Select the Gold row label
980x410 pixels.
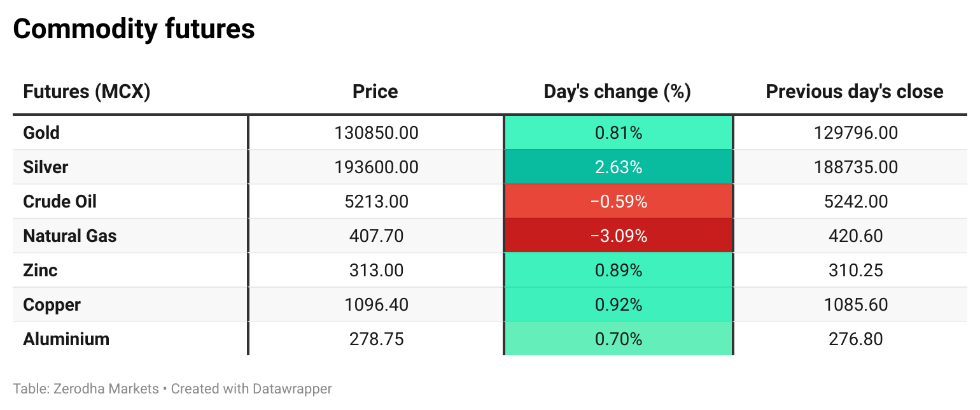pyautogui.click(x=41, y=133)
